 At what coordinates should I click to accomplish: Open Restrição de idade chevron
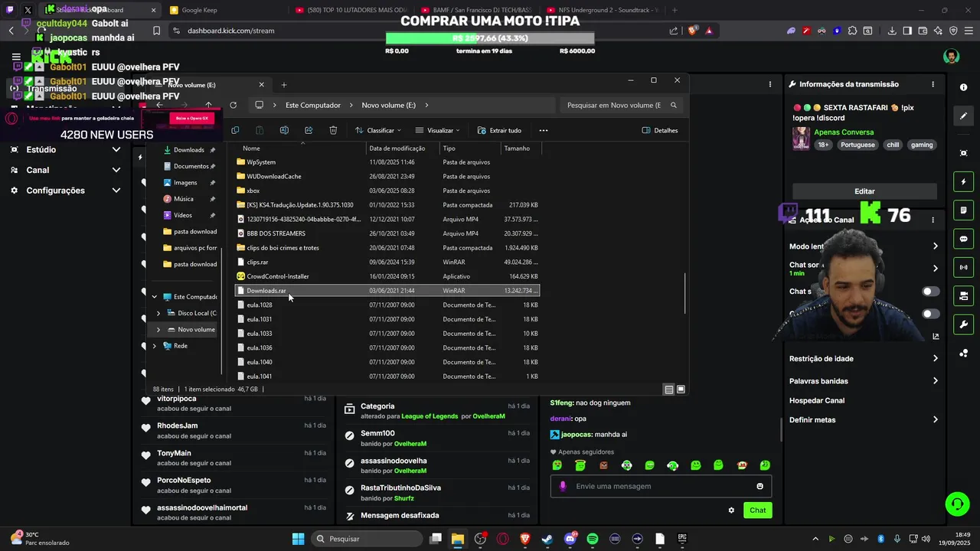pyautogui.click(x=935, y=358)
